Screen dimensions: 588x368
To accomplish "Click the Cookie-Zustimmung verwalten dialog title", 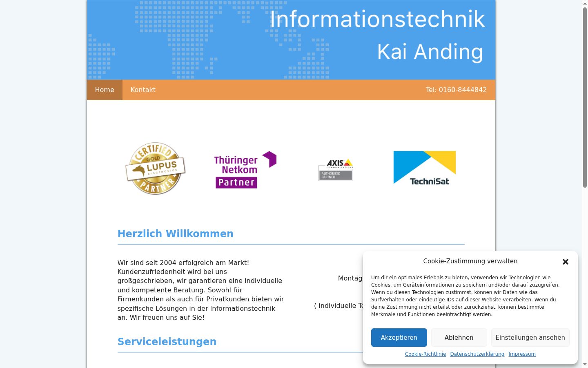I will click(470, 261).
